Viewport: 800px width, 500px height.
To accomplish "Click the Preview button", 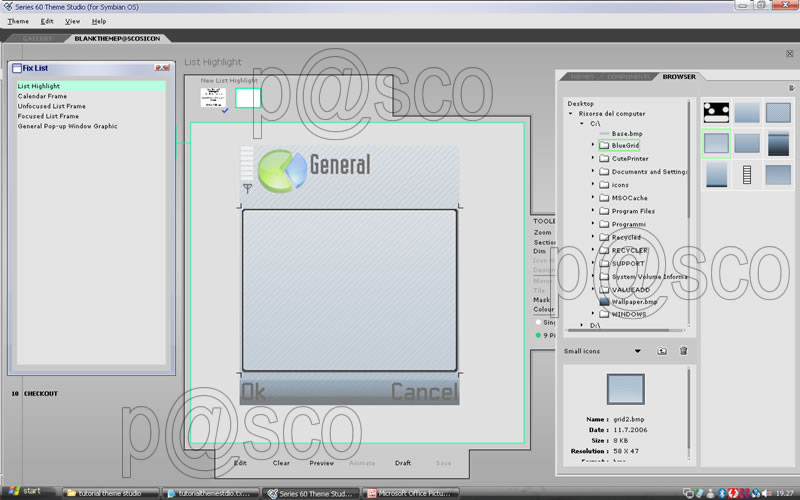I will click(321, 463).
